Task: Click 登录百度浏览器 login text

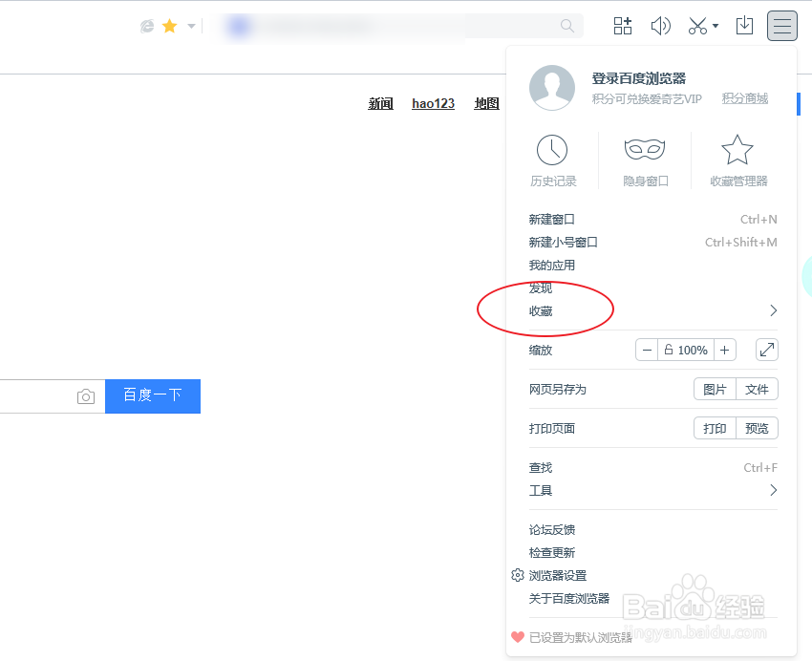Action: 638,78
